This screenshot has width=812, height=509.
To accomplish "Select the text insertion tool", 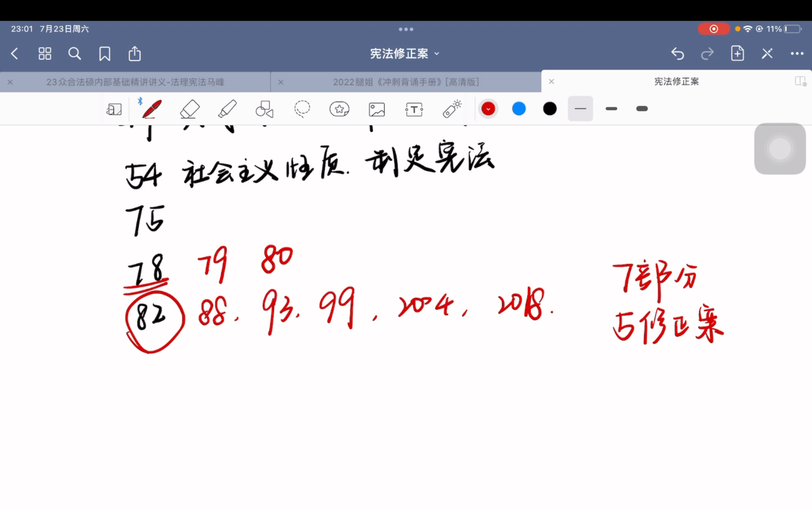I will pyautogui.click(x=414, y=109).
